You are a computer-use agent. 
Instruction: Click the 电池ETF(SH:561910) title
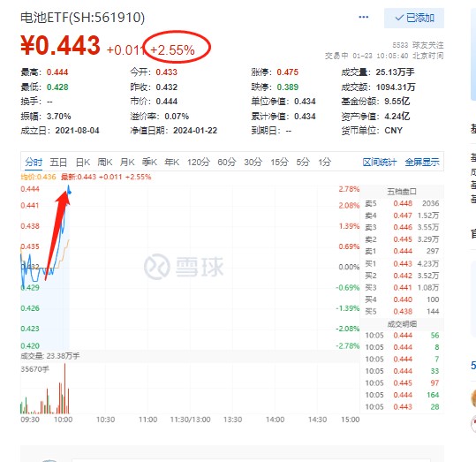[83, 18]
